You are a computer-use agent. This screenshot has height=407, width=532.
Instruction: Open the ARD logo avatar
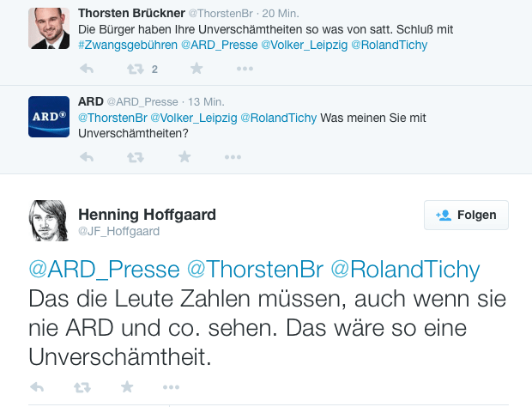pyautogui.click(x=49, y=116)
